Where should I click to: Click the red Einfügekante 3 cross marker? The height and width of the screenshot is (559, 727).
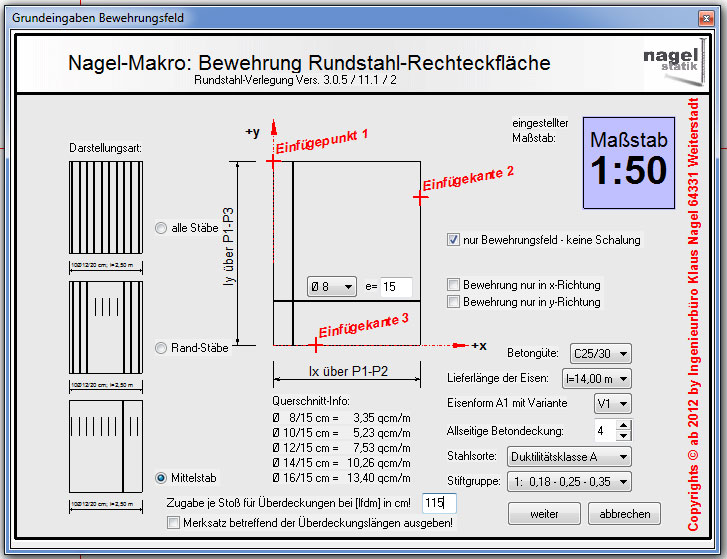(x=316, y=345)
